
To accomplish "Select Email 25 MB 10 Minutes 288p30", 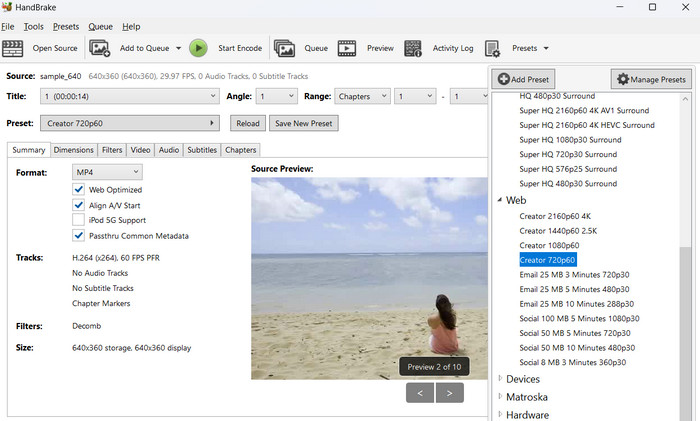I will [x=576, y=304].
